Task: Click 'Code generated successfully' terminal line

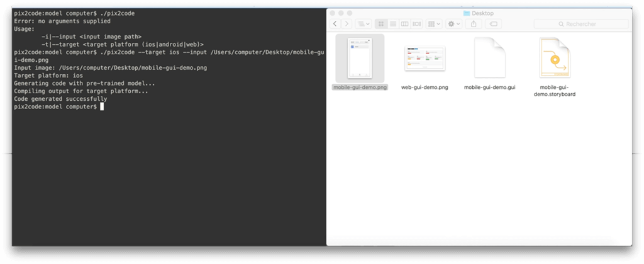Action: (60, 99)
